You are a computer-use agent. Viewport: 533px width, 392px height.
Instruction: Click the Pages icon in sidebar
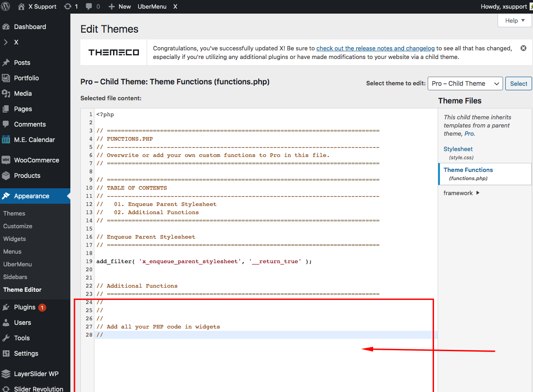tap(6, 109)
